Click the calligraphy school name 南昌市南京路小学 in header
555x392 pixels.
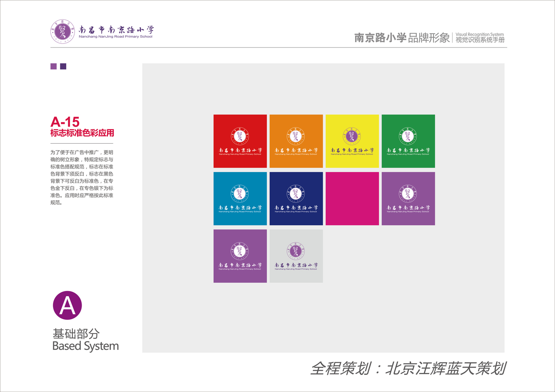tap(116, 30)
